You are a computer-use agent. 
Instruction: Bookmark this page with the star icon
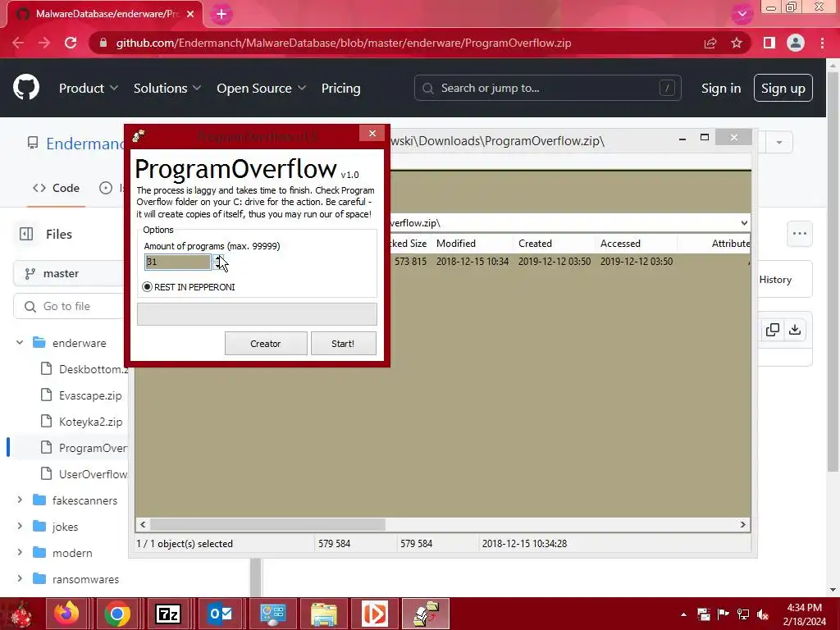tap(737, 43)
